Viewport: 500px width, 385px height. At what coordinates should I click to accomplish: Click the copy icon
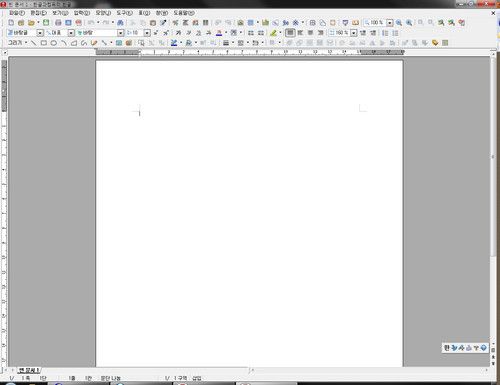pos(143,23)
